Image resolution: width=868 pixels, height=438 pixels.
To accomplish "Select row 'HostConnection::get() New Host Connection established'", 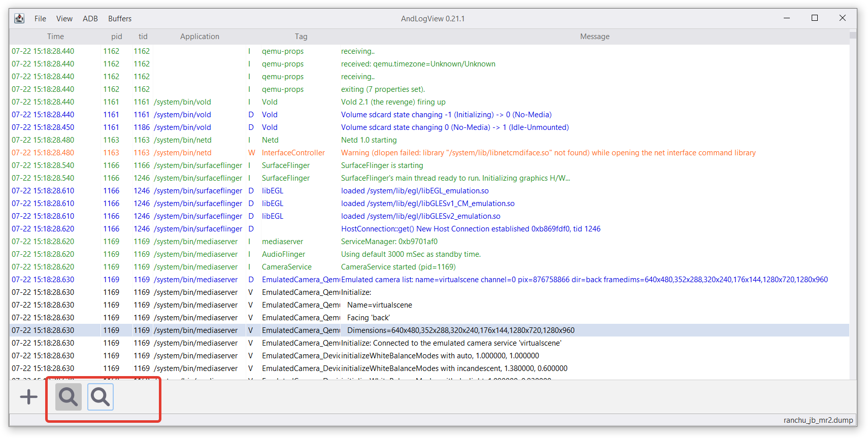I will [x=429, y=229].
